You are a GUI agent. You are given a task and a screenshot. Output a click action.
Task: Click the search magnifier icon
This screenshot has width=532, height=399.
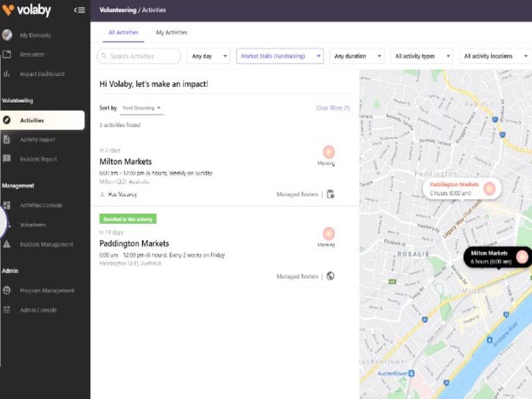[104, 56]
